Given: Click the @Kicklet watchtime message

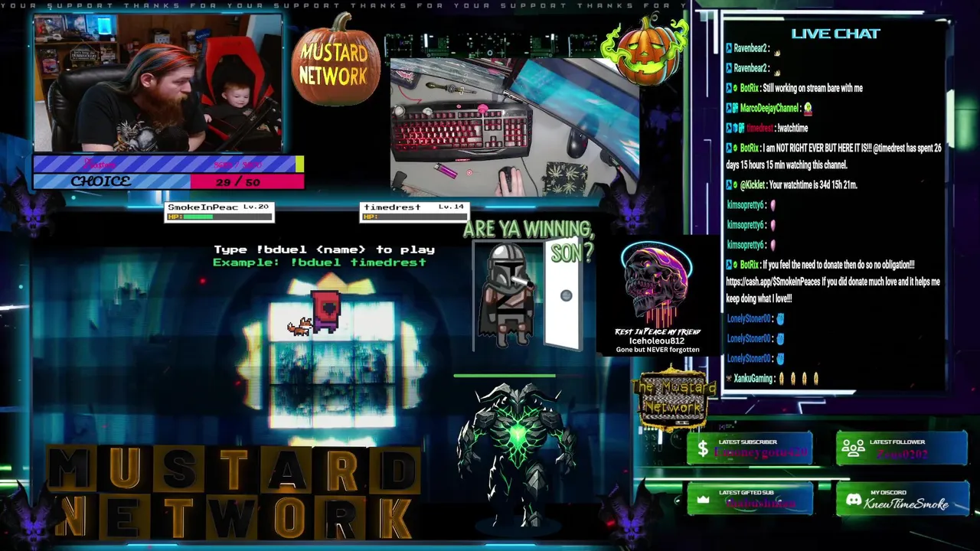Looking at the screenshot, I should click(x=791, y=185).
